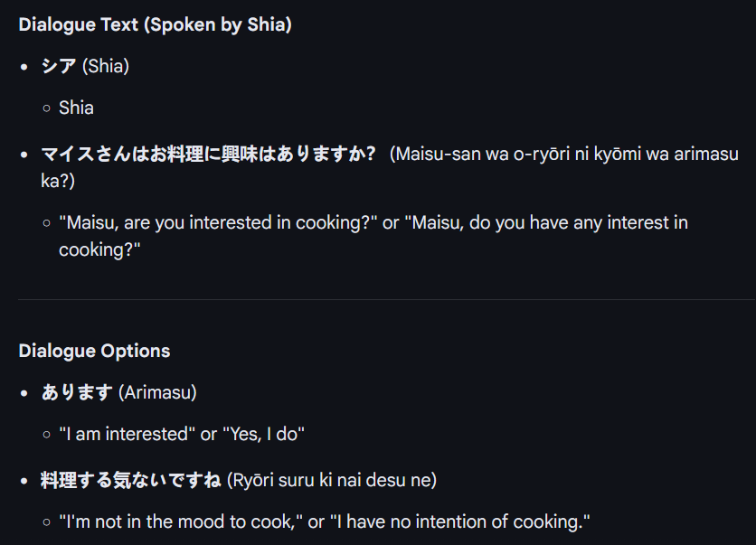Click the bold Japanese question about お料理
This screenshot has height=545, width=756.
208,154
